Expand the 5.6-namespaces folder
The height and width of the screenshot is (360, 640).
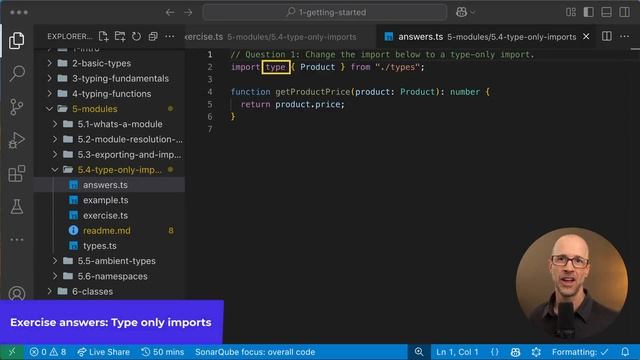109,276
